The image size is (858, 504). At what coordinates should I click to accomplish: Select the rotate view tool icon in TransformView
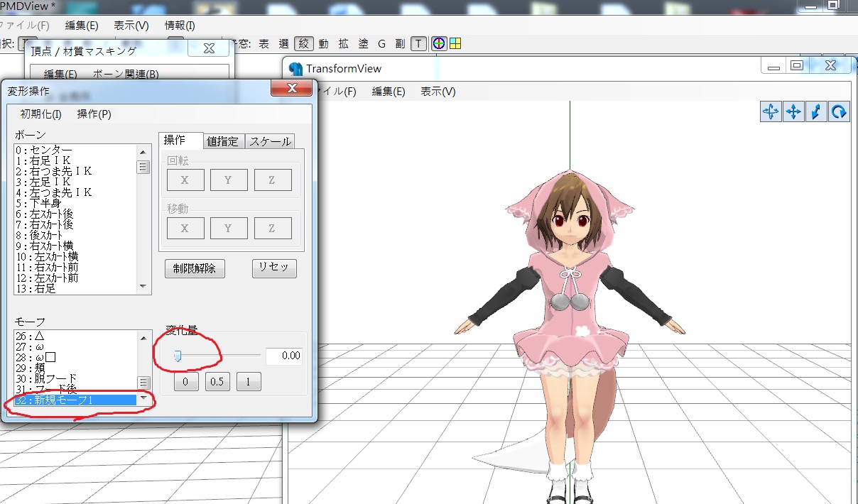839,111
